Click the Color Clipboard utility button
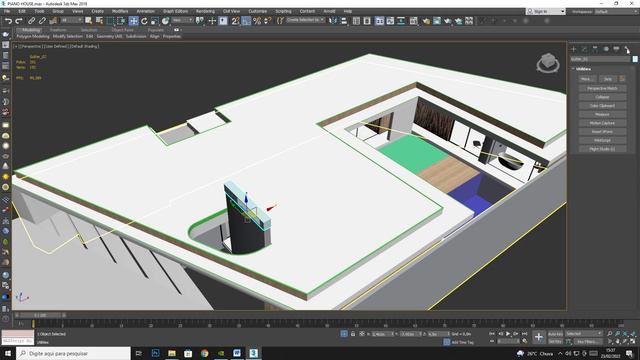This screenshot has height=360, width=640. (x=602, y=106)
